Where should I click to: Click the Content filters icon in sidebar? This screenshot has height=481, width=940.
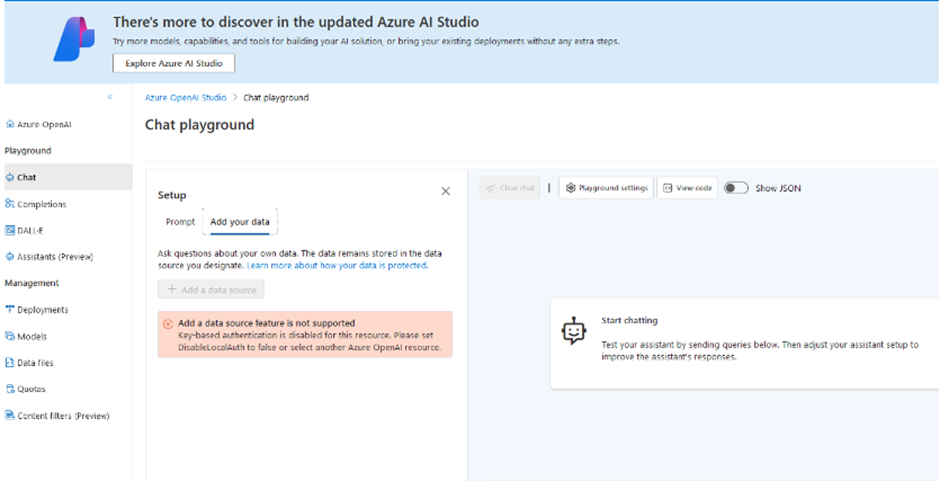coord(9,416)
